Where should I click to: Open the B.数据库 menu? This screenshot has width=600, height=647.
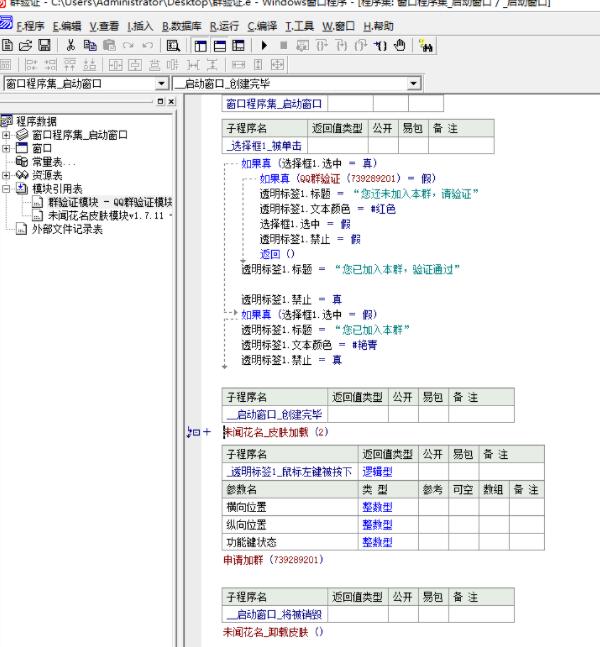(x=182, y=26)
